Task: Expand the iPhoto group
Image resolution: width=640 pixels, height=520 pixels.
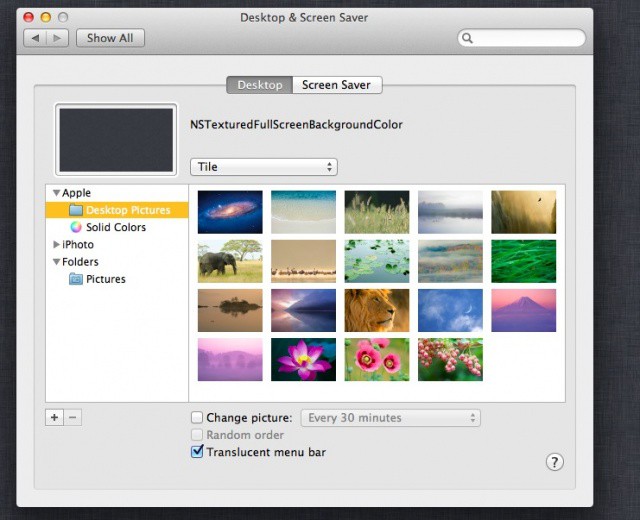Action: [57, 245]
